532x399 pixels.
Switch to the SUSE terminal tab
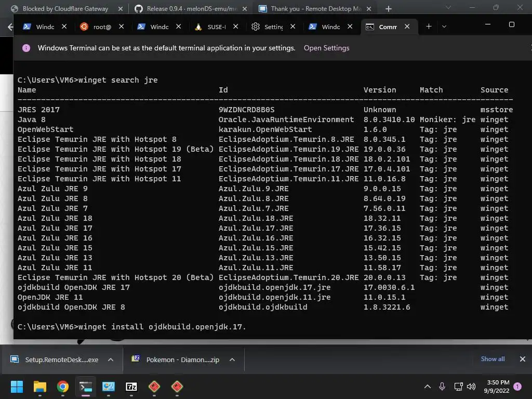point(217,27)
